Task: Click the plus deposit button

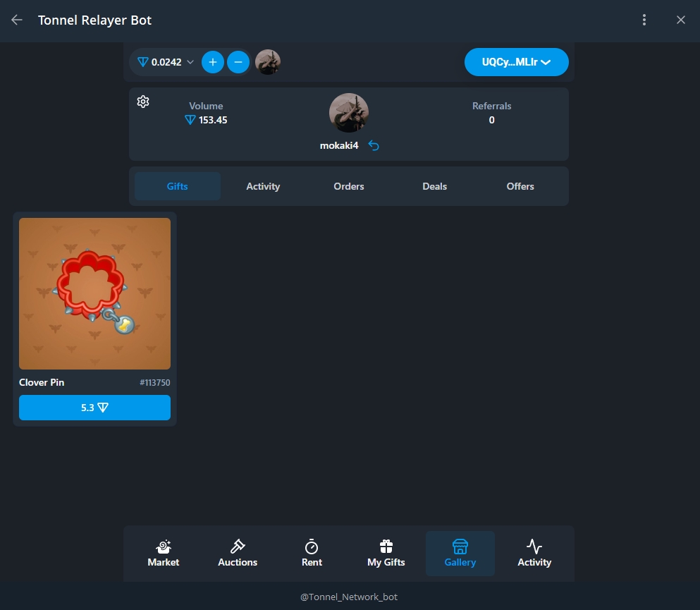Action: tap(213, 62)
